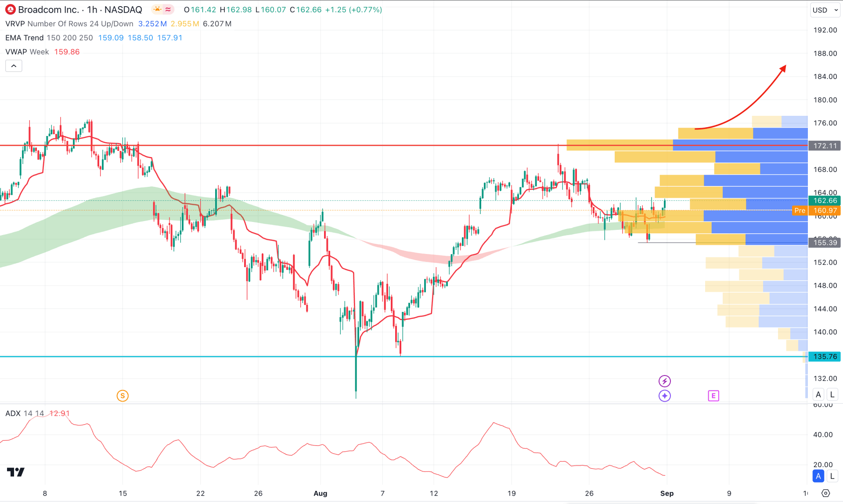Screen dimensions: 843x504
Task: Open chart settings gear icon
Action: pyautogui.click(x=825, y=493)
